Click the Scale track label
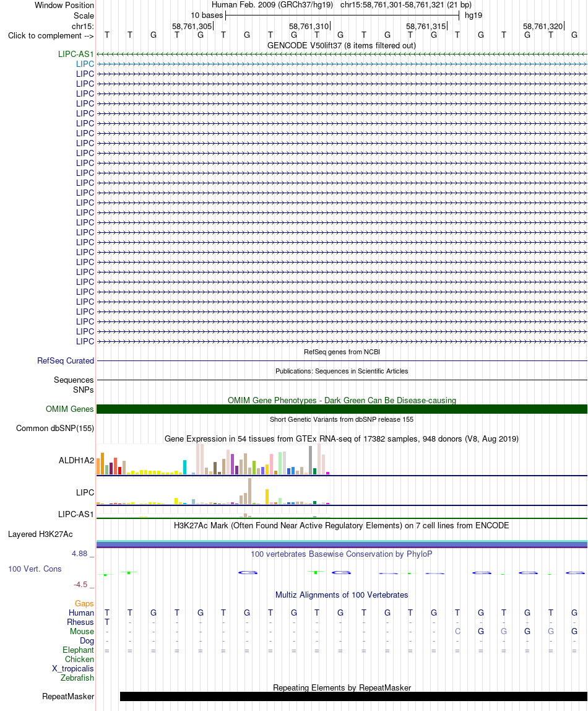588x711 pixels. pos(84,15)
